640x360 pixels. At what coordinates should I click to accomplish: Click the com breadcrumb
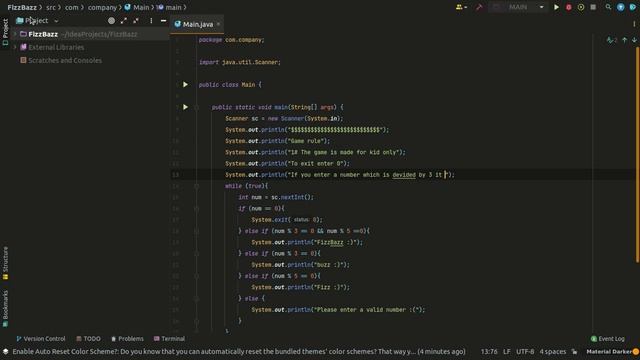coord(71,7)
